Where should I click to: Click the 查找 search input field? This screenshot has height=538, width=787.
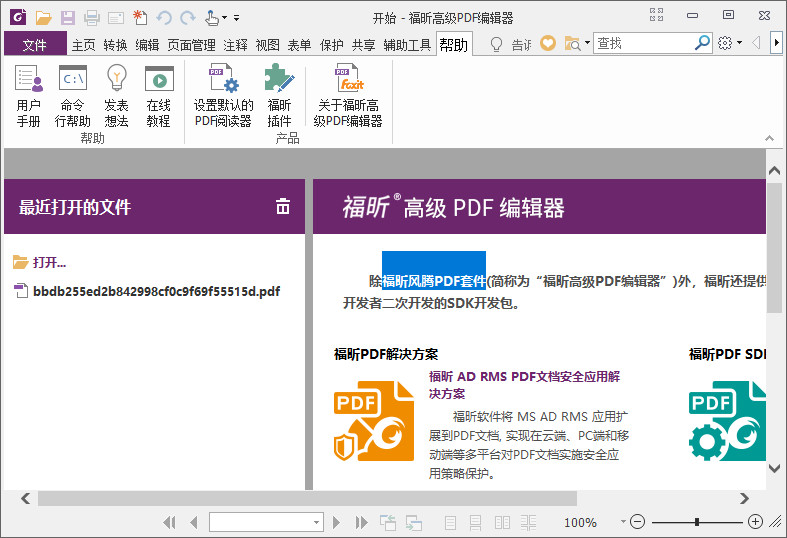644,43
